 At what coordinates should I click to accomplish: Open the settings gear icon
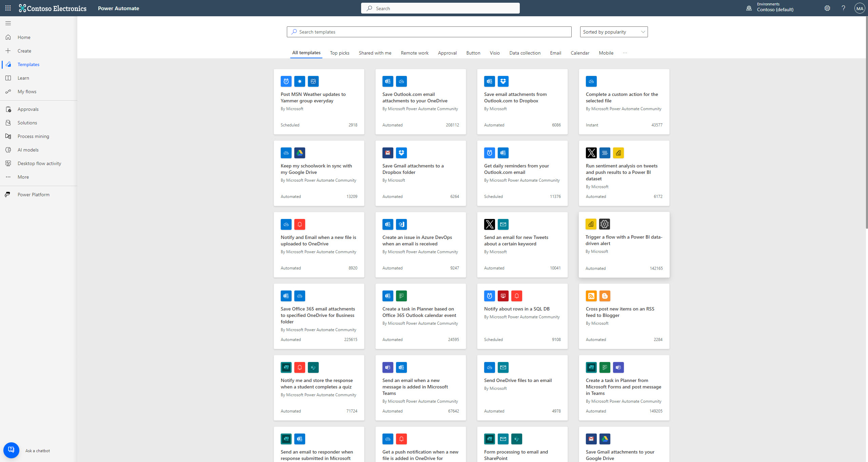click(x=827, y=8)
